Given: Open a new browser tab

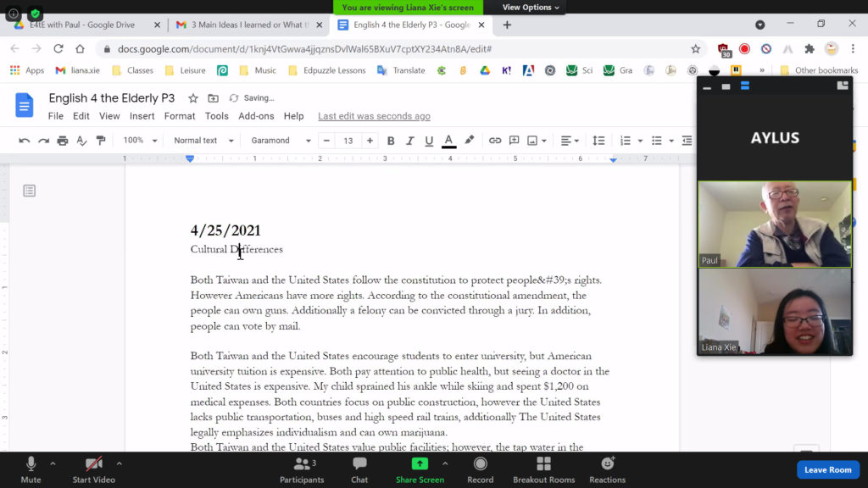Looking at the screenshot, I should 507,25.
